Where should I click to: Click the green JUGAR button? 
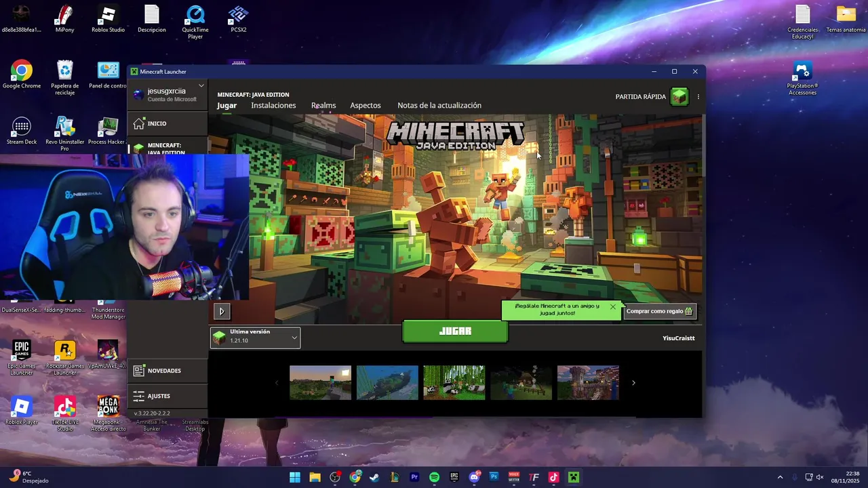point(455,331)
